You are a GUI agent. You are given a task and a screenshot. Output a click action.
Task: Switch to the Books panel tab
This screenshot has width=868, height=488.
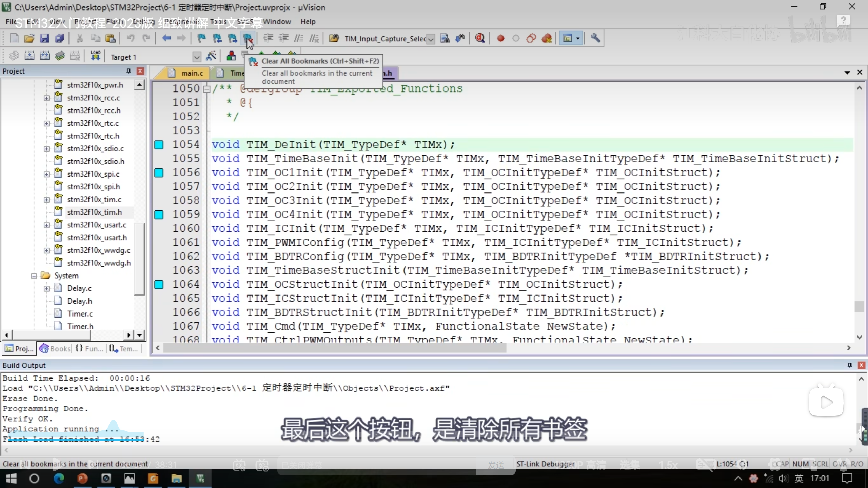(x=55, y=348)
